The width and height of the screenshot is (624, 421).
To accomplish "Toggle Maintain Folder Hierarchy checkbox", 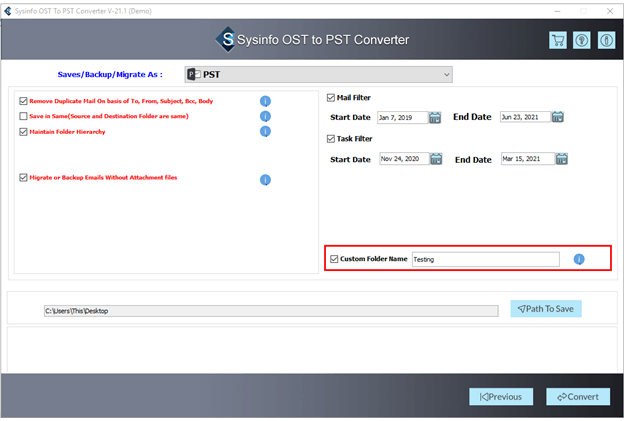I will point(23,132).
